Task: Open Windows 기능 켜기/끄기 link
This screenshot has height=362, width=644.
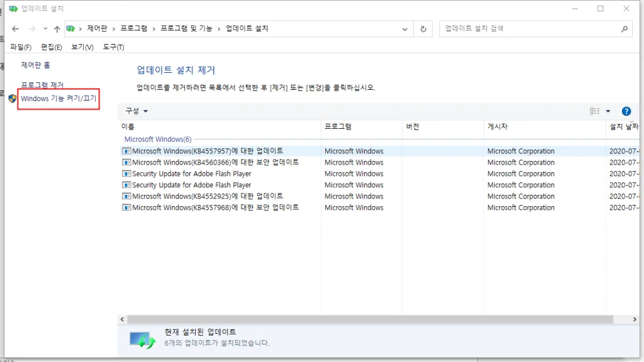Action: pos(58,99)
